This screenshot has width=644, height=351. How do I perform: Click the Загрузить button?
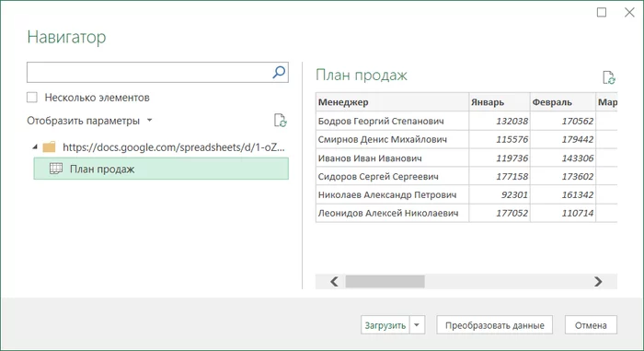[x=385, y=325]
